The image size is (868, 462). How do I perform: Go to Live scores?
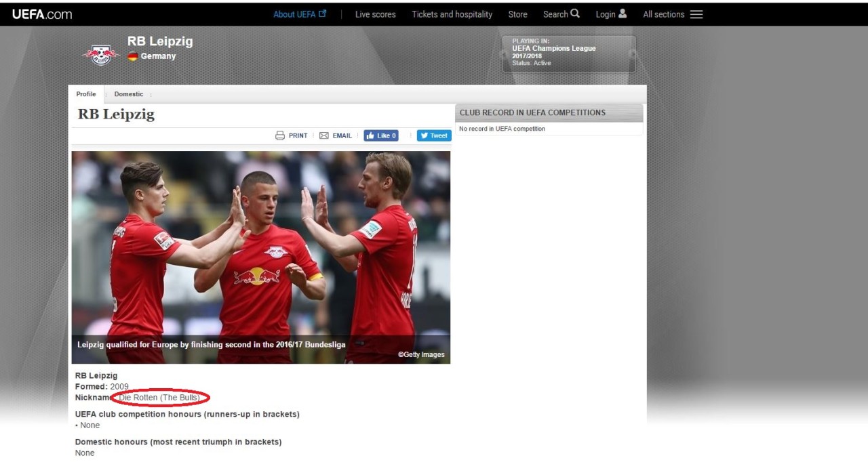(x=375, y=14)
